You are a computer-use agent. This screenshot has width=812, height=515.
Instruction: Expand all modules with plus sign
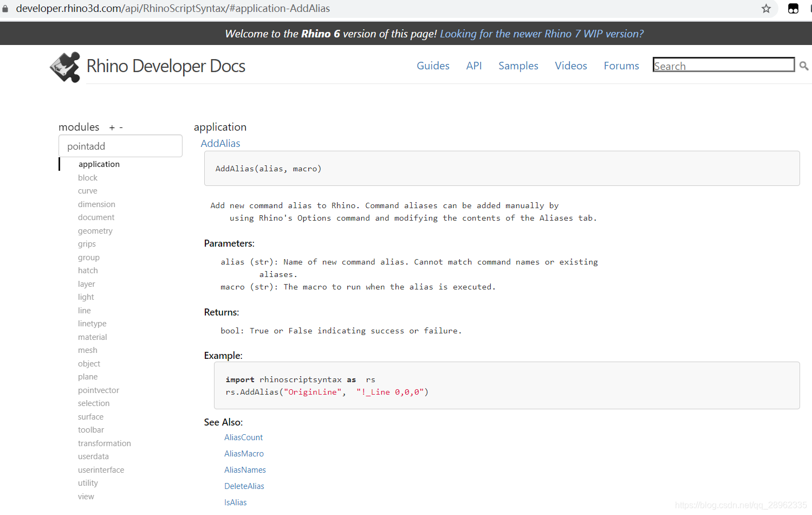click(112, 127)
